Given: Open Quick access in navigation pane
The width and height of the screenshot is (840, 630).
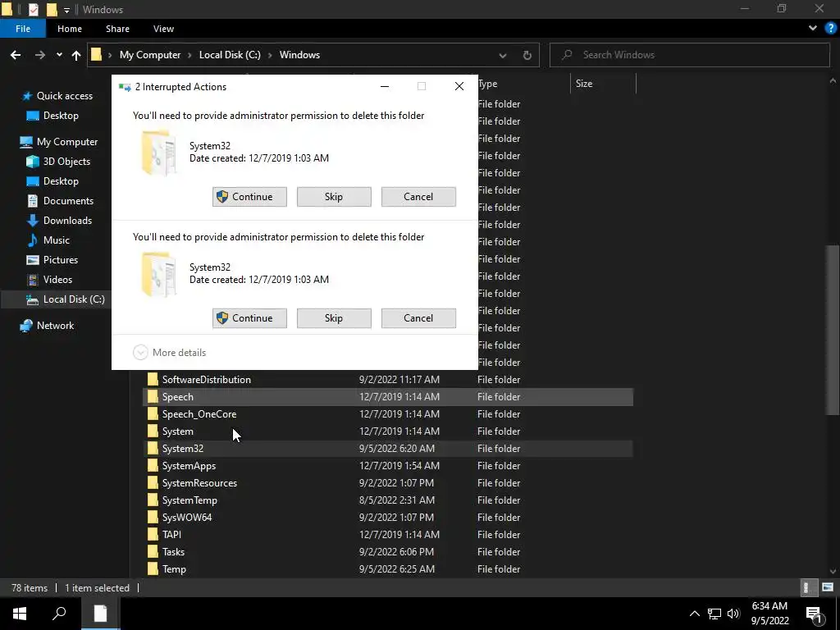Looking at the screenshot, I should (x=64, y=96).
